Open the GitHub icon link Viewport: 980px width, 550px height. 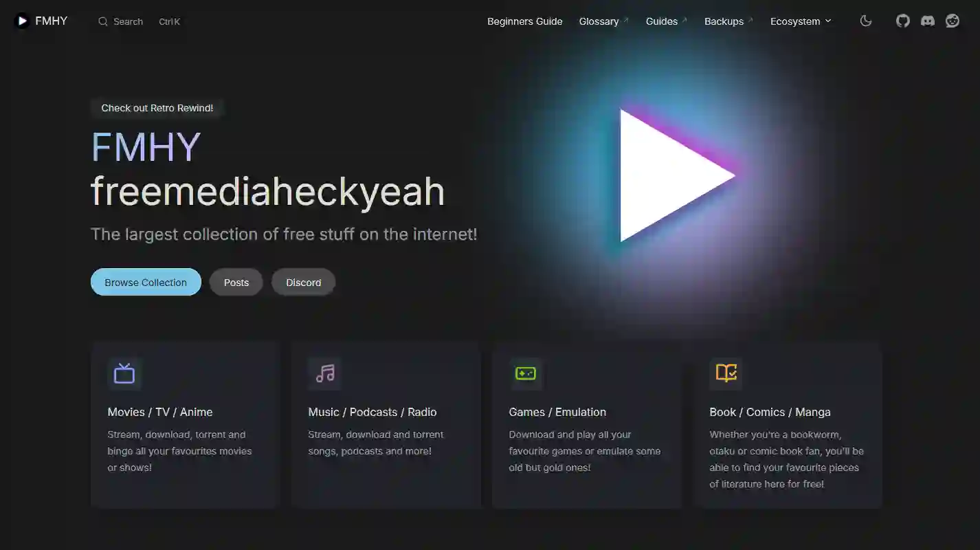[x=903, y=21]
